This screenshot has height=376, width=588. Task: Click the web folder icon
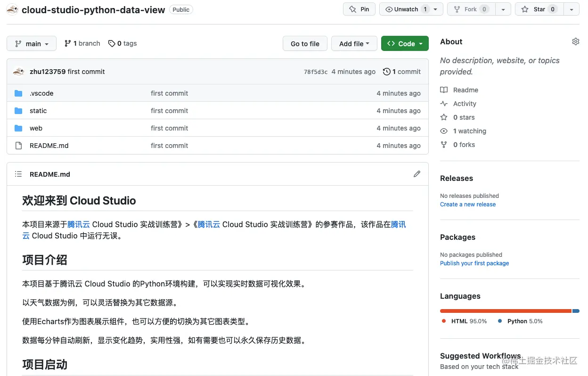coord(18,128)
